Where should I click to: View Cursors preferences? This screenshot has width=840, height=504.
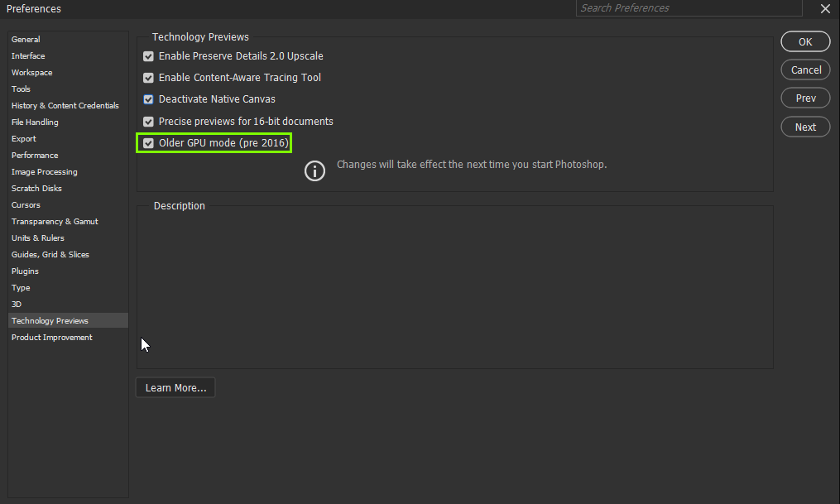click(x=26, y=204)
